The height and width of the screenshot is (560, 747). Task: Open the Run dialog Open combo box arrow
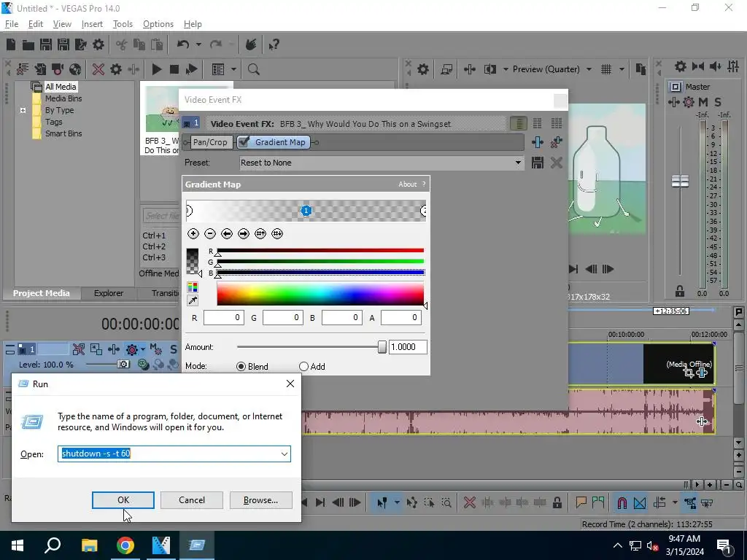285,454
